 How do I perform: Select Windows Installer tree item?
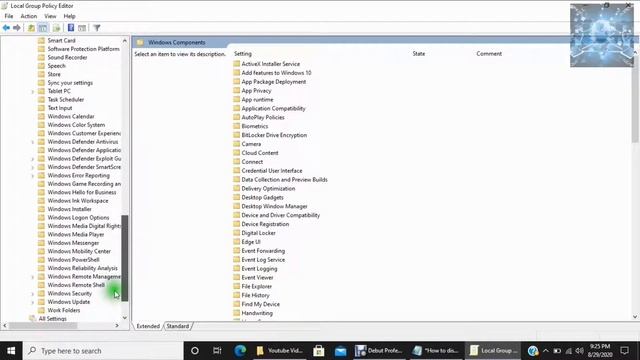point(69,209)
